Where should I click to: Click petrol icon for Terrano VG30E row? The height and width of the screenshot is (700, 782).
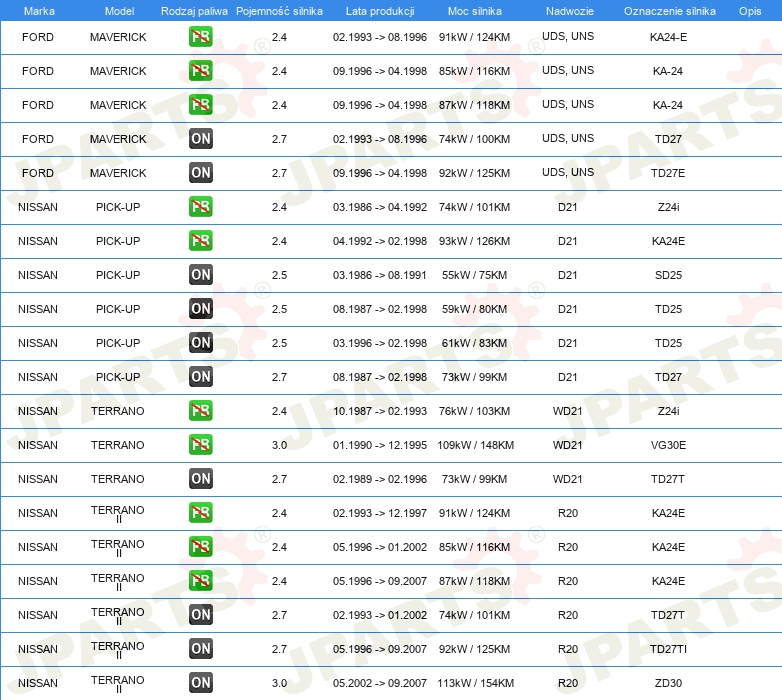[200, 445]
